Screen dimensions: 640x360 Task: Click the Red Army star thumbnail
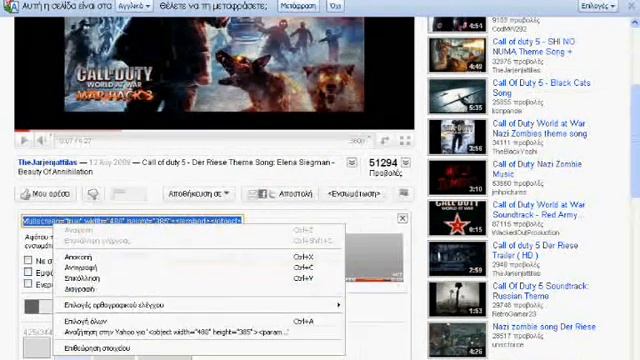point(457,218)
